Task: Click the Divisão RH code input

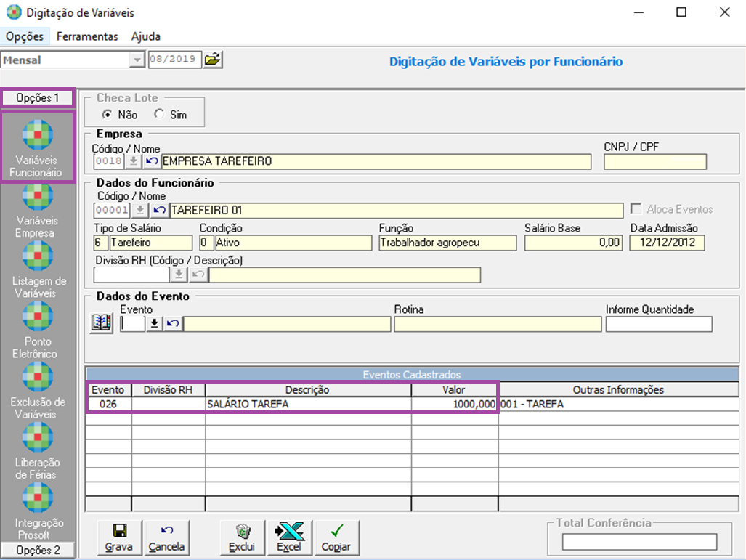Action: coord(131,275)
